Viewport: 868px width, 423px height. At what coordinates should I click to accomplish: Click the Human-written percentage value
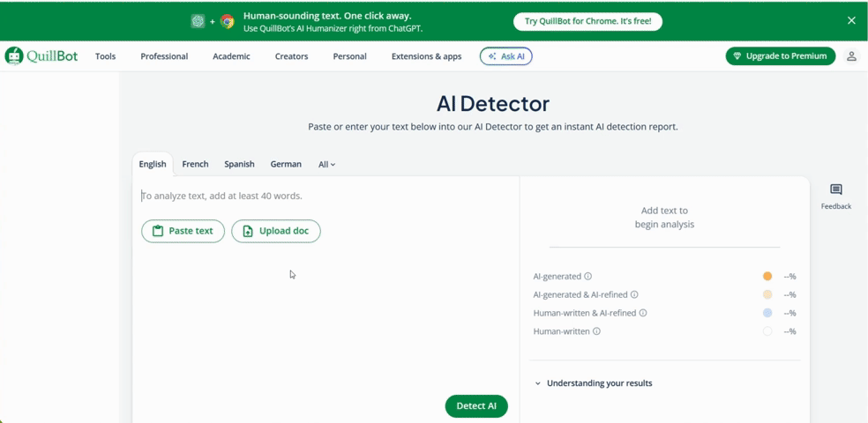click(789, 331)
